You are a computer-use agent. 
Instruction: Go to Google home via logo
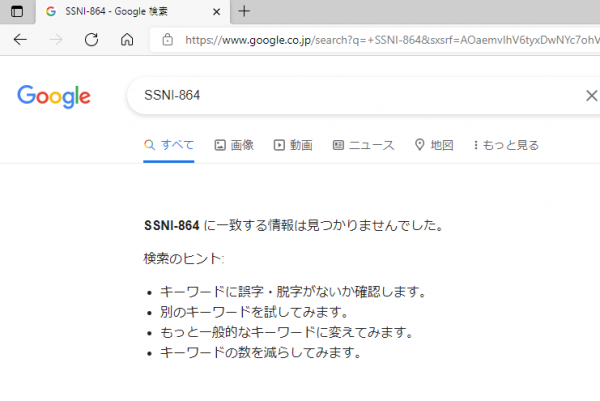(x=54, y=96)
